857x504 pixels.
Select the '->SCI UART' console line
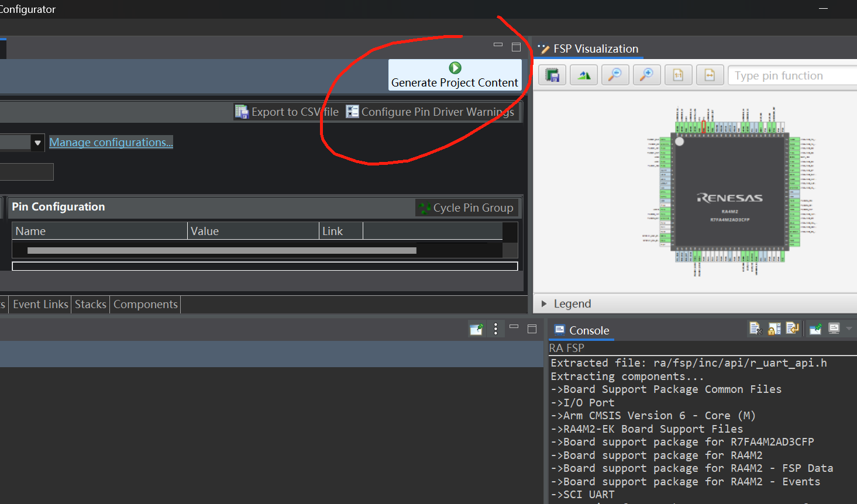(x=583, y=495)
